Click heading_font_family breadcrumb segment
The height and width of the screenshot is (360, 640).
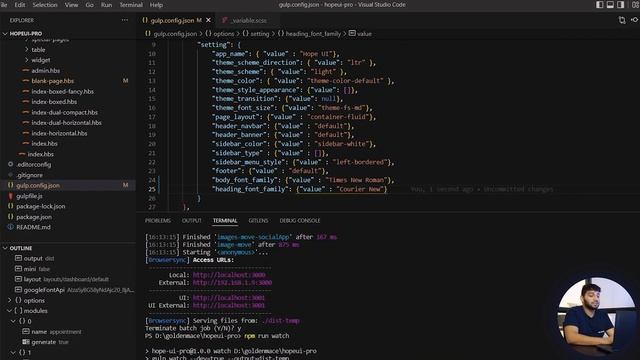point(309,34)
